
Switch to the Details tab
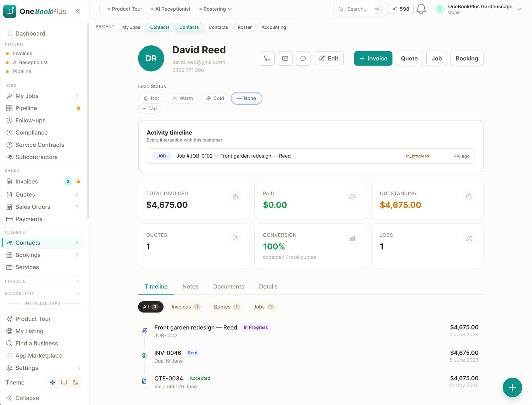(268, 287)
